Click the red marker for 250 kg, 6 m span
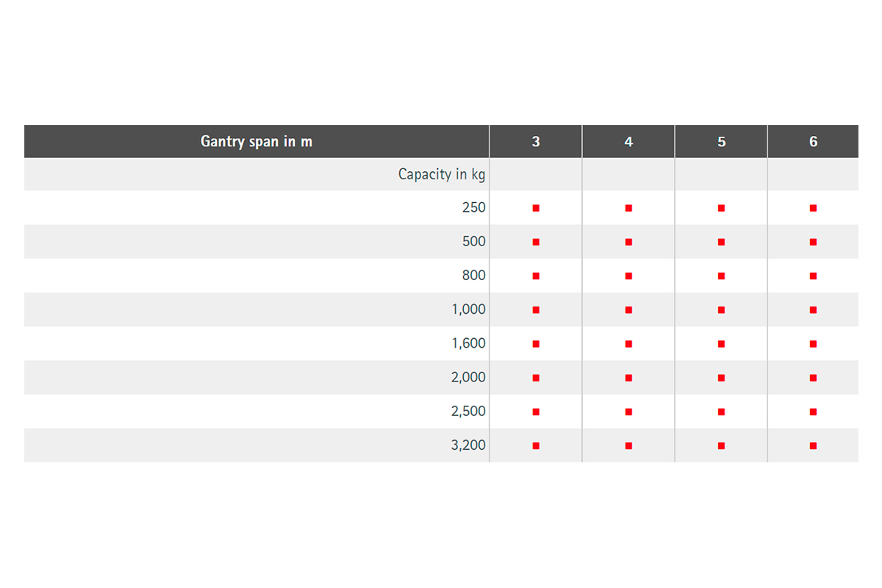The width and height of the screenshot is (882, 588). (x=813, y=208)
